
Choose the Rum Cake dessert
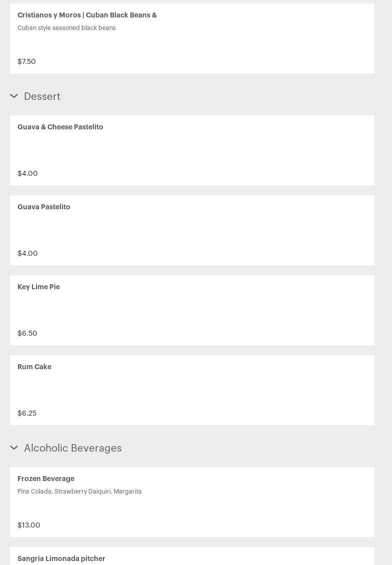point(34,367)
